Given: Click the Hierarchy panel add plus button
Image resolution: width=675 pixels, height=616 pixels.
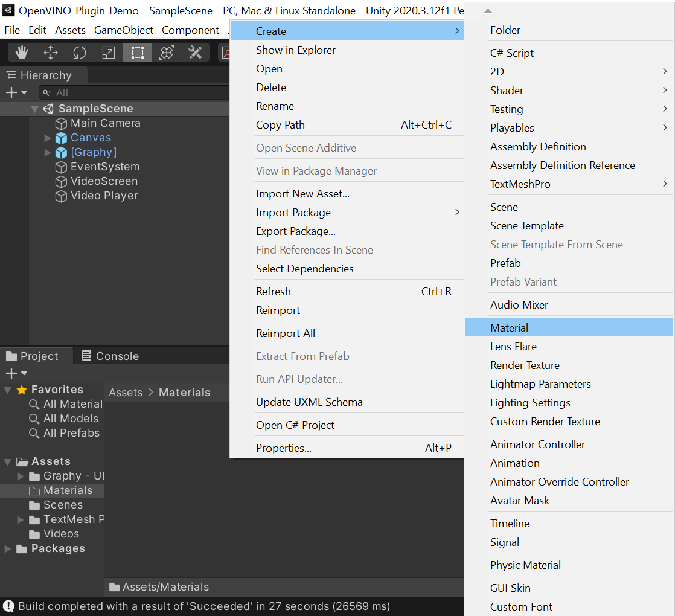Looking at the screenshot, I should [x=11, y=92].
